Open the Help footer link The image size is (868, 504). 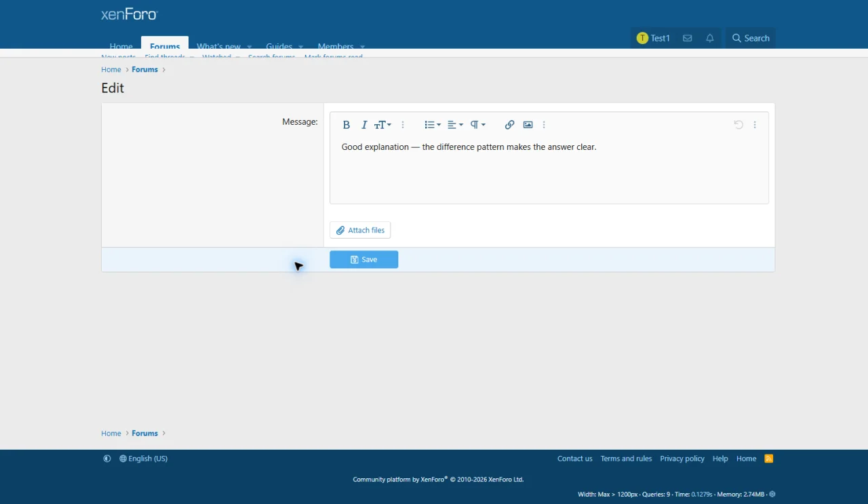pos(720,459)
